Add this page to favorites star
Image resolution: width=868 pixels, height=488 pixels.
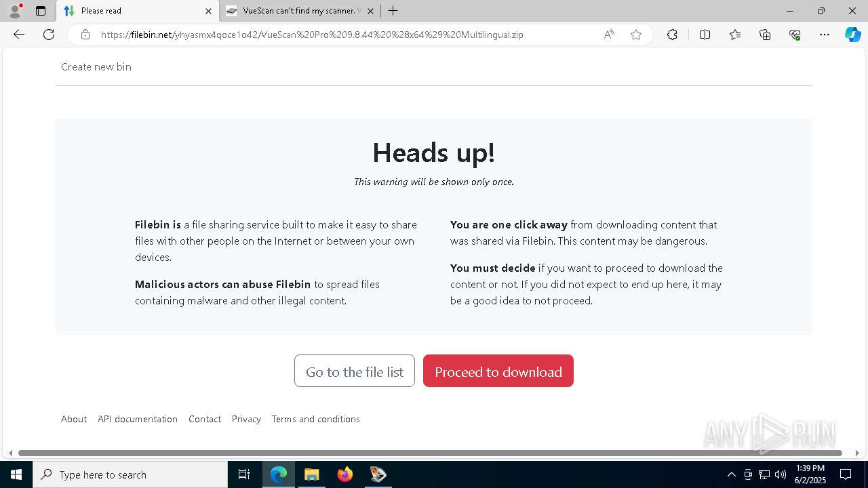636,35
